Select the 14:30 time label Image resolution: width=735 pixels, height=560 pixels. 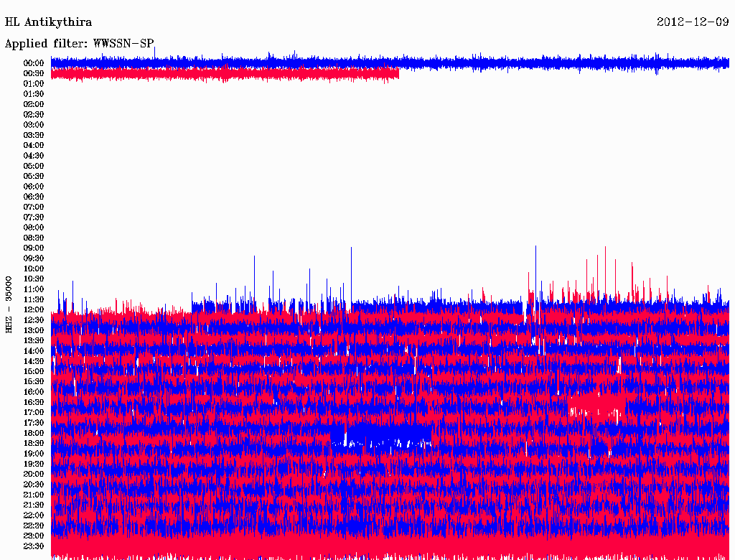pos(34,361)
